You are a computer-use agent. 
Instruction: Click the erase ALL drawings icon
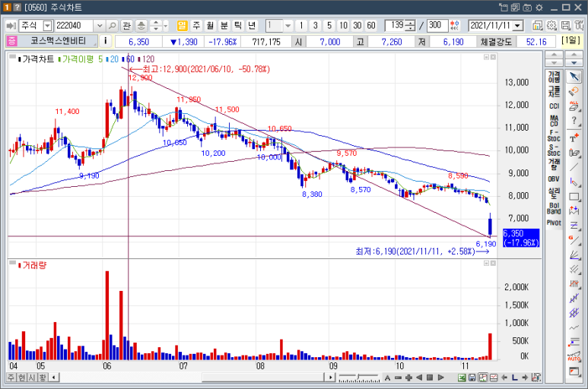click(x=574, y=106)
